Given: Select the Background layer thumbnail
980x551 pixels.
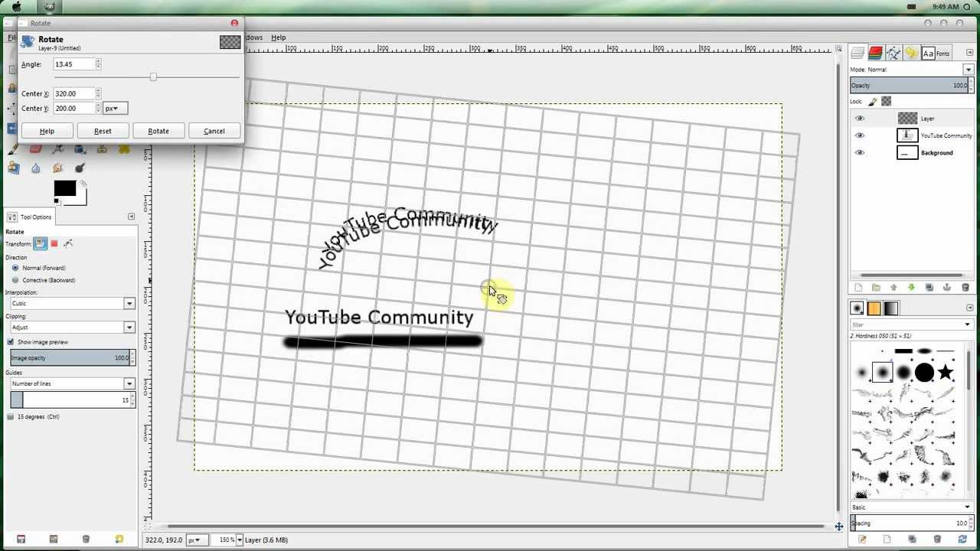Looking at the screenshot, I should click(x=907, y=152).
